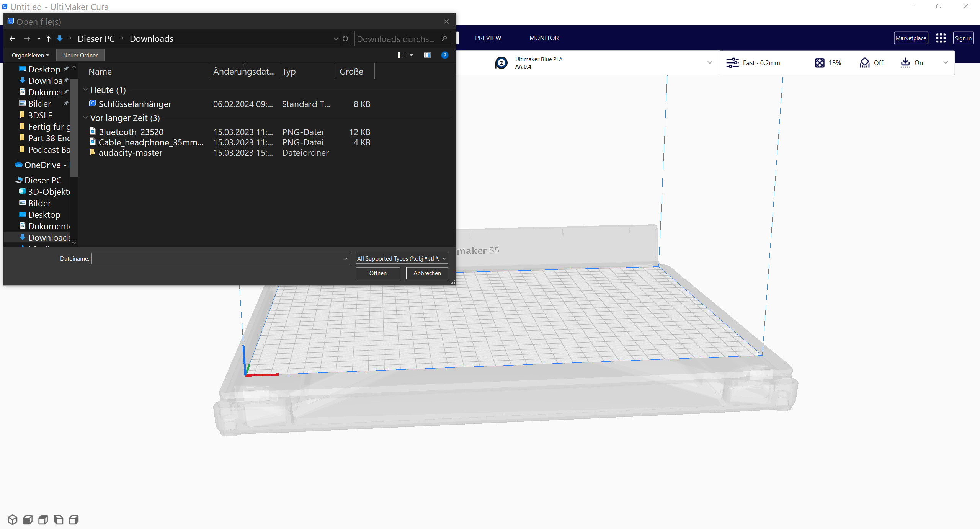Open the All Supported Types filter dropdown

coord(402,258)
